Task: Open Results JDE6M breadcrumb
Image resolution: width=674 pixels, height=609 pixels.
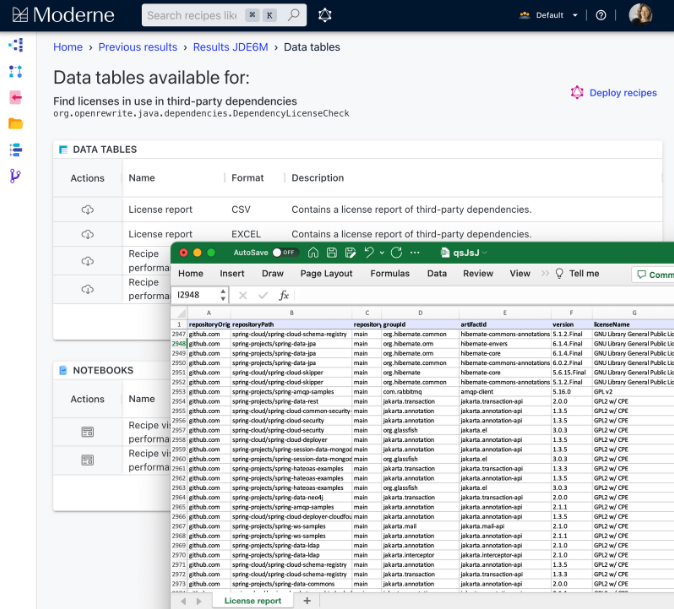Action: pos(230,47)
